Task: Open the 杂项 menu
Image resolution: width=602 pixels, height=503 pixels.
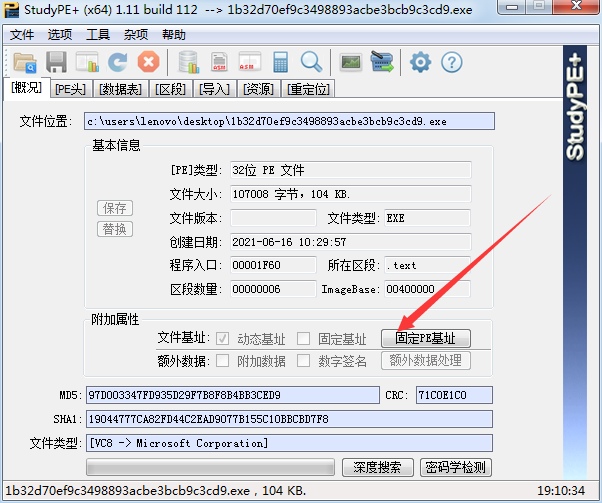Action: pos(136,35)
